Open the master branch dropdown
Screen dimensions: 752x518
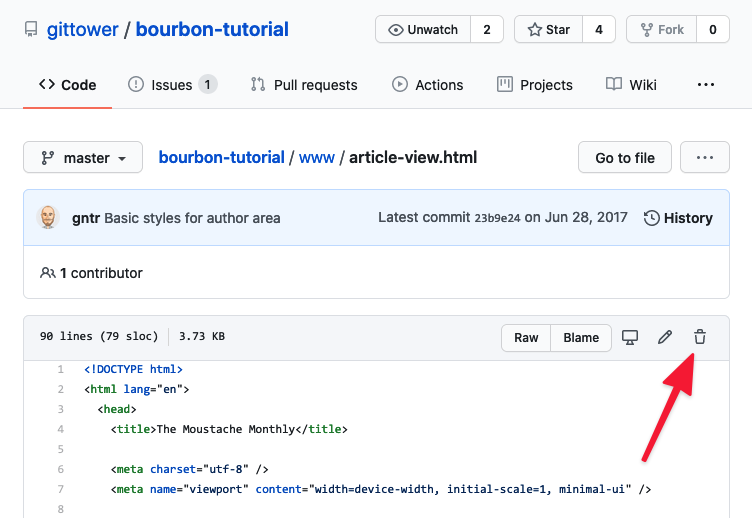[x=83, y=158]
